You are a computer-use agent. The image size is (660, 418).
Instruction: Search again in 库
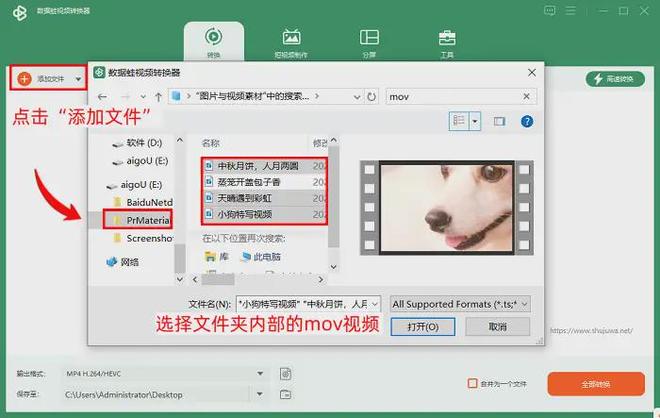pos(216,256)
